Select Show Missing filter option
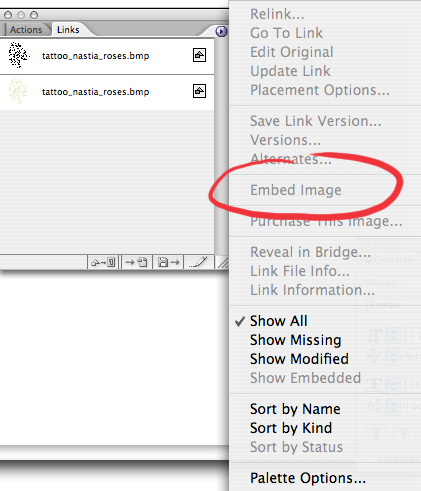Image resolution: width=421 pixels, height=491 pixels. (296, 340)
